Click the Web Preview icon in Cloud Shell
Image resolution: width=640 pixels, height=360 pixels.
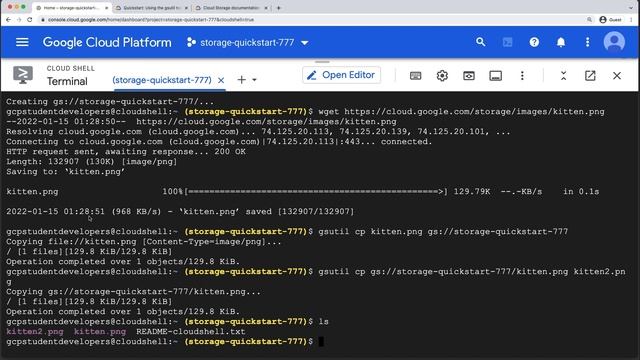469,76
